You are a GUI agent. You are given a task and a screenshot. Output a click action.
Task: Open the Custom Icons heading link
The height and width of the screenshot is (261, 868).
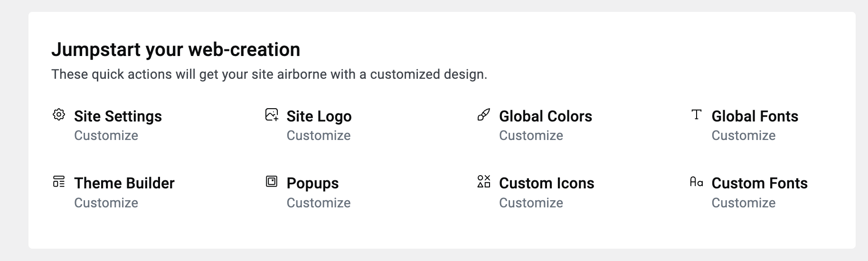click(x=547, y=183)
